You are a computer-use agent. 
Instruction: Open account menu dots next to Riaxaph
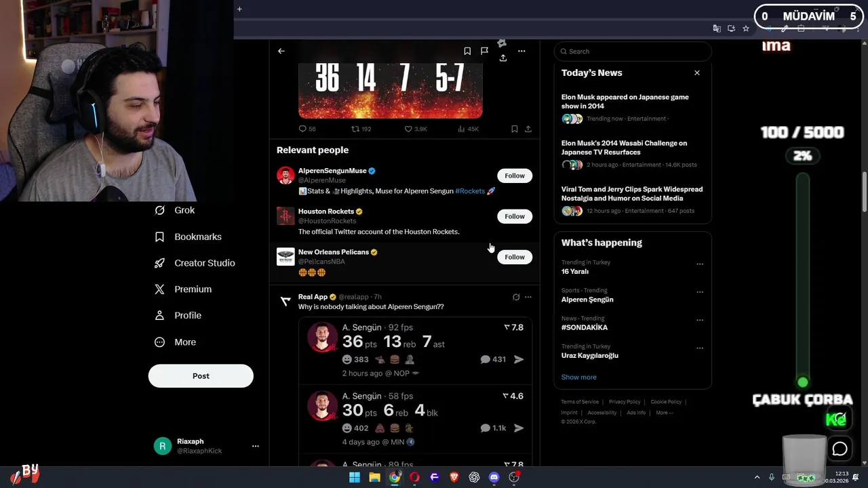click(256, 446)
